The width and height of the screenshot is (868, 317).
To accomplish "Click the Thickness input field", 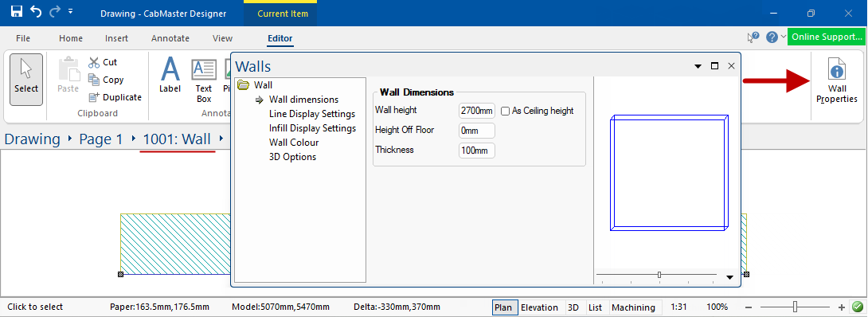I will [x=477, y=151].
